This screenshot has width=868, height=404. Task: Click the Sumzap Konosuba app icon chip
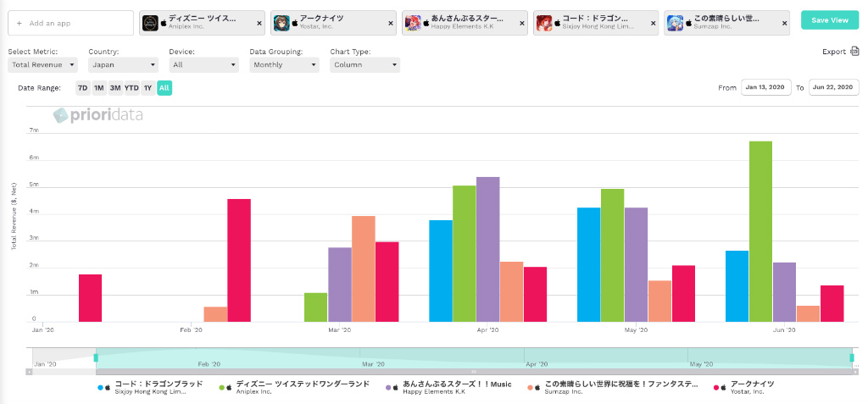pyautogui.click(x=676, y=23)
